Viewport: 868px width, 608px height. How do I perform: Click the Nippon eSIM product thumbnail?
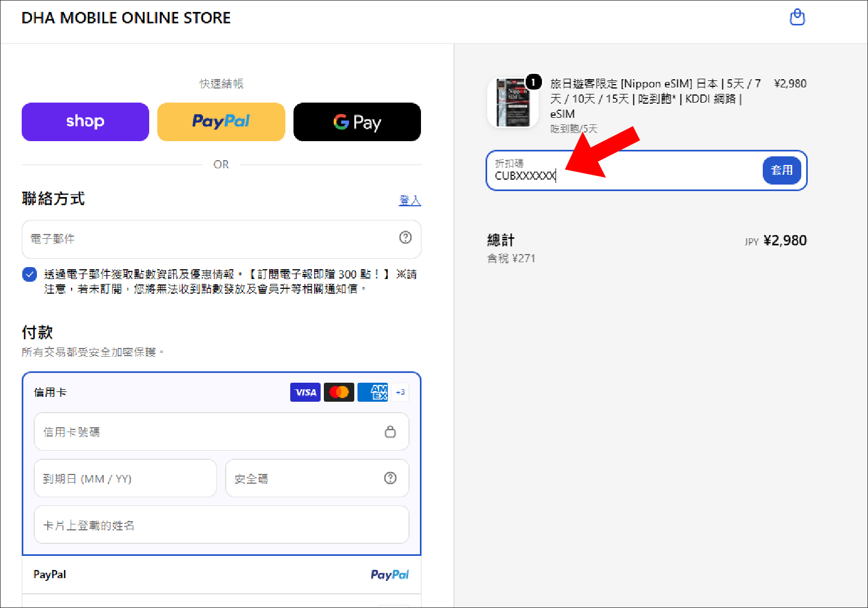(x=513, y=103)
